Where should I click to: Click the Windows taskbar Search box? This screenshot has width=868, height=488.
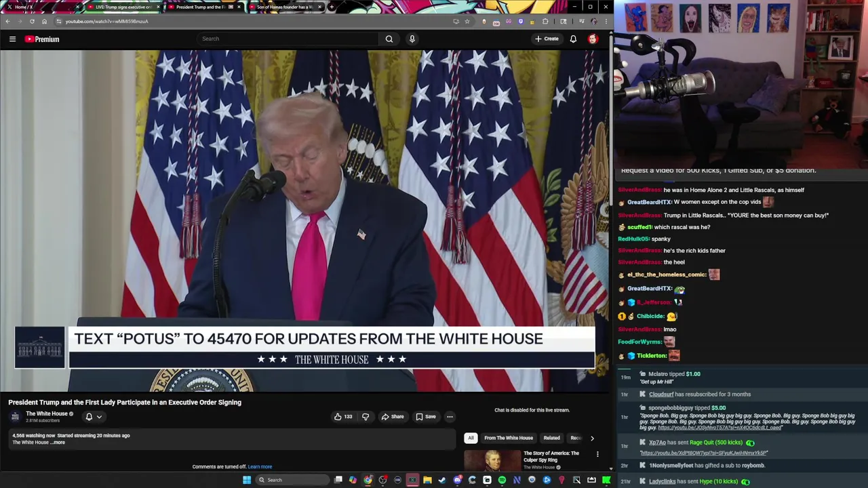click(x=292, y=480)
